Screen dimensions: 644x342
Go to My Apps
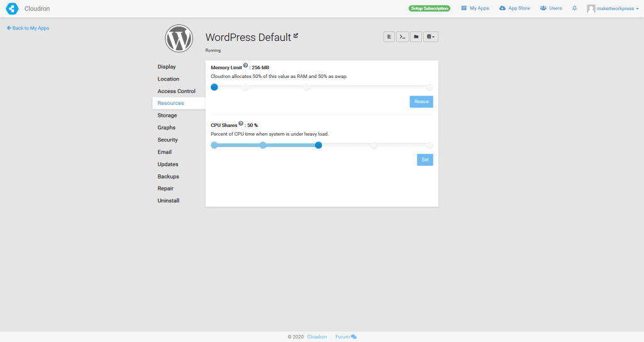[x=475, y=8]
